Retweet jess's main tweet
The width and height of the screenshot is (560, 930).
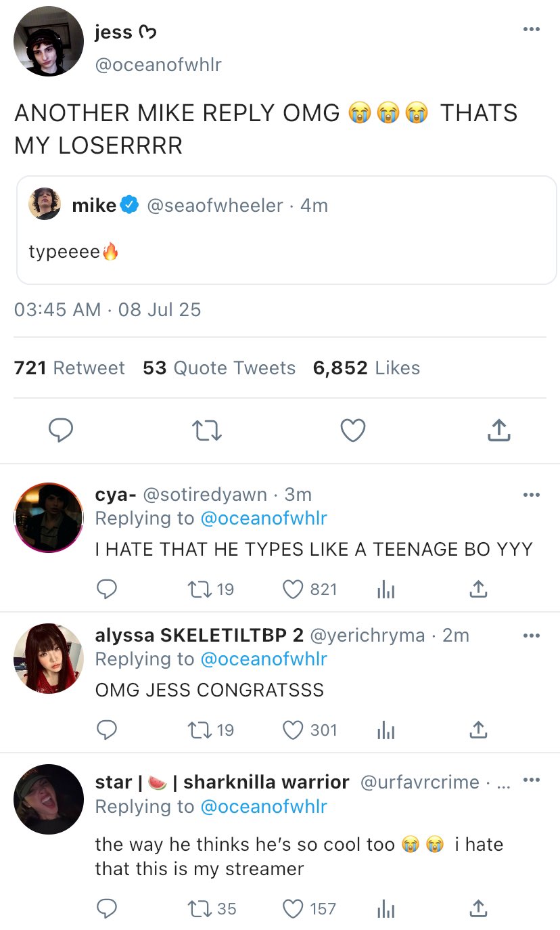pos(206,430)
